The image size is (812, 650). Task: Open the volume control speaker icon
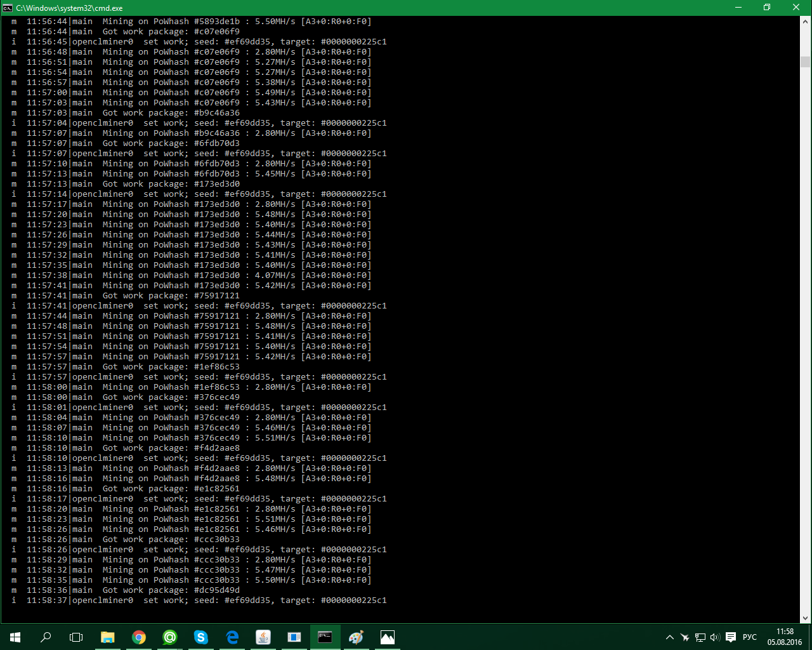coord(715,637)
